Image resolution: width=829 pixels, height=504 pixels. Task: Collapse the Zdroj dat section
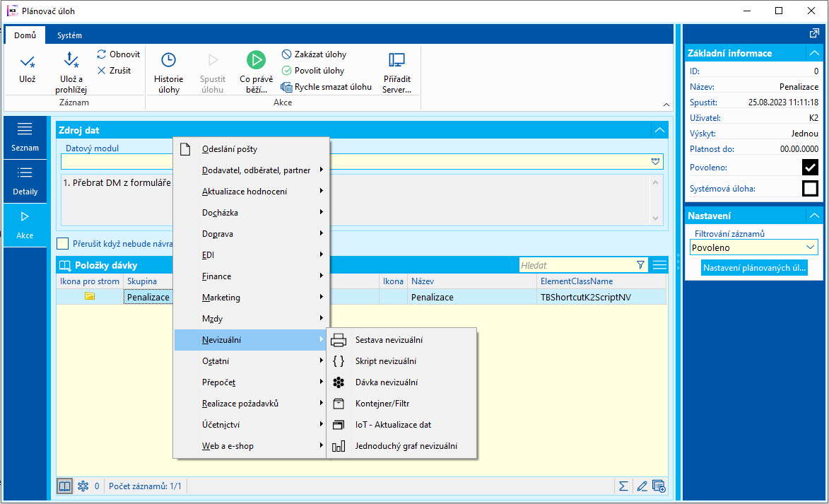pos(659,130)
